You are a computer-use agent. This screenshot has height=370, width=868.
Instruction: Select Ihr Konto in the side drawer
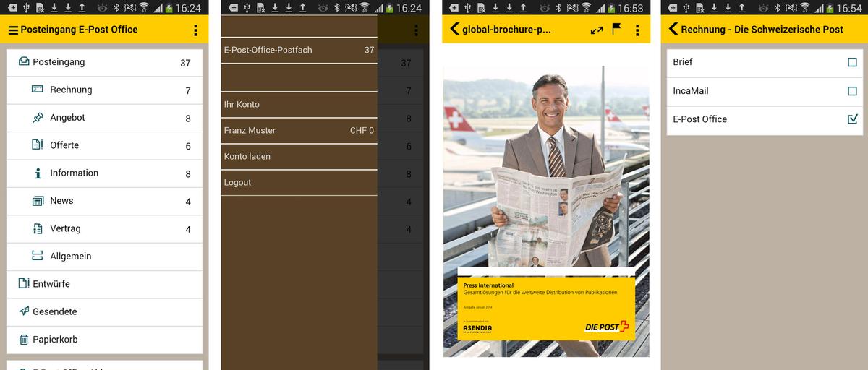pos(299,104)
